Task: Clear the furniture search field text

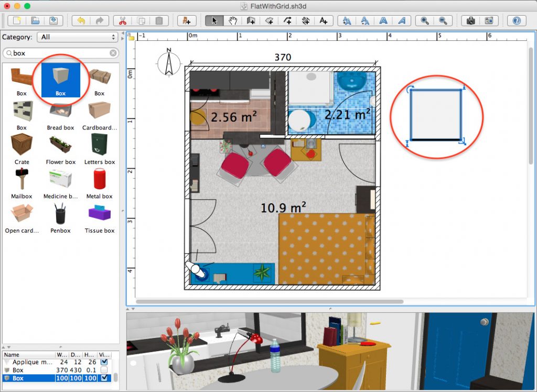Action: (x=113, y=53)
